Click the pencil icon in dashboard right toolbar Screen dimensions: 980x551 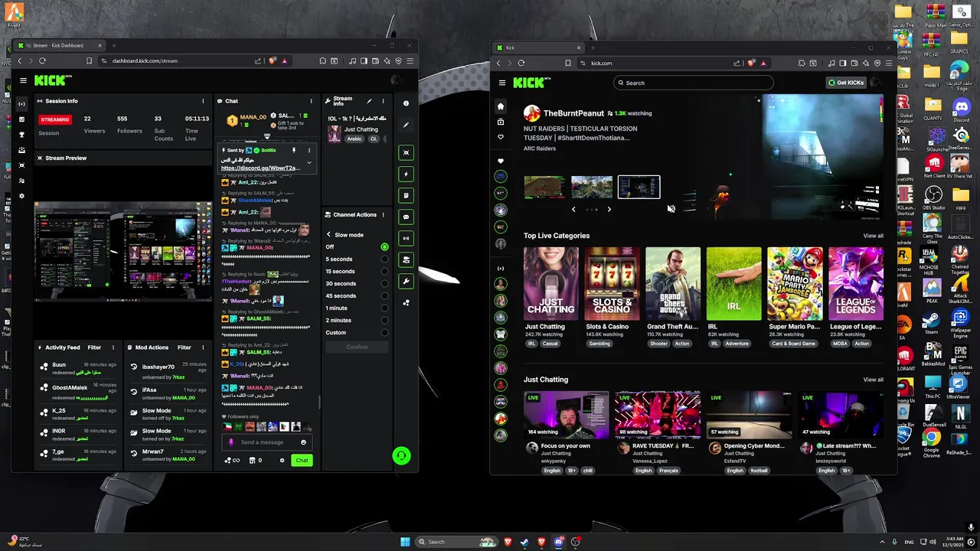coord(406,125)
